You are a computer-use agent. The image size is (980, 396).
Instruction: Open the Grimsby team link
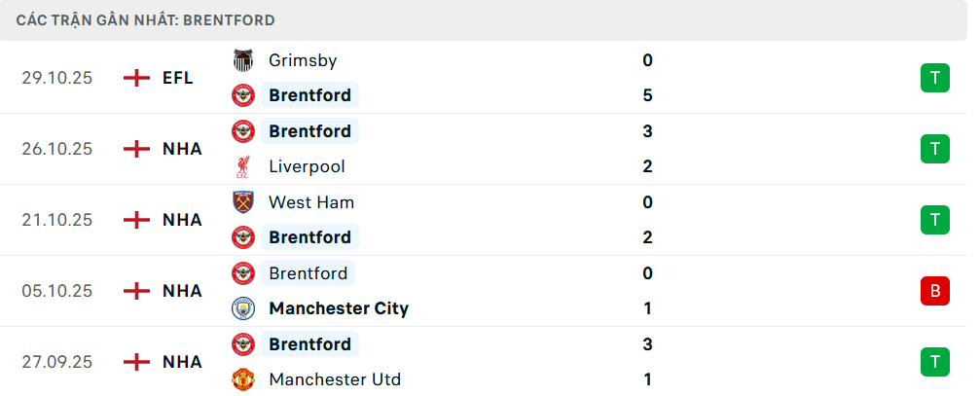(x=303, y=60)
